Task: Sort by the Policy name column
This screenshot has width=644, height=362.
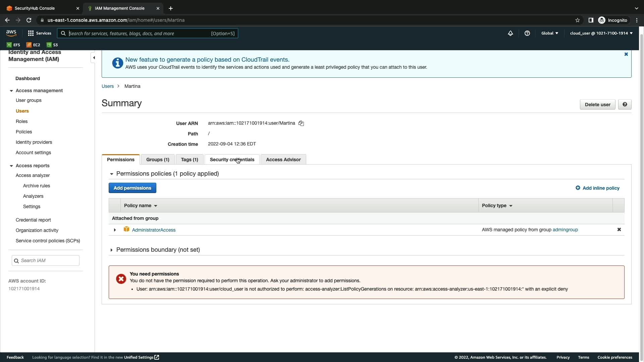Action: (141, 205)
